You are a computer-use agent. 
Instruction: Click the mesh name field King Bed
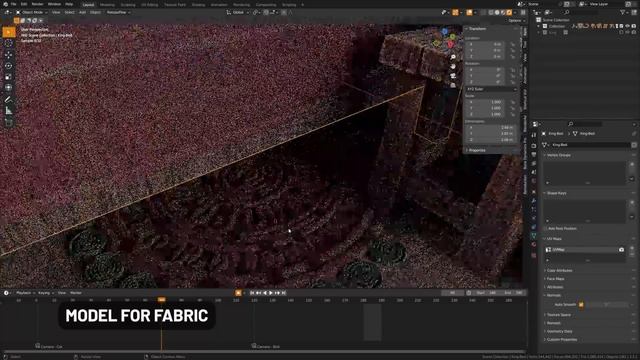click(x=589, y=145)
